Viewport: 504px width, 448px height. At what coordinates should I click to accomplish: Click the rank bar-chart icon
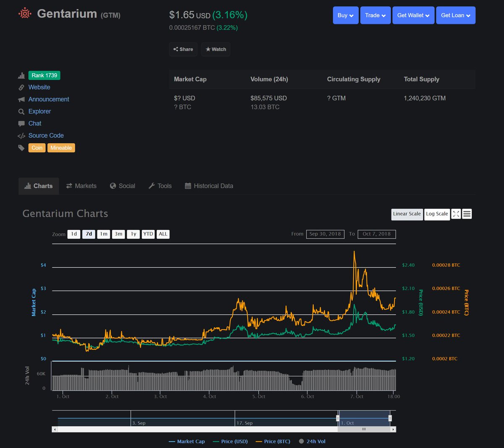point(21,76)
